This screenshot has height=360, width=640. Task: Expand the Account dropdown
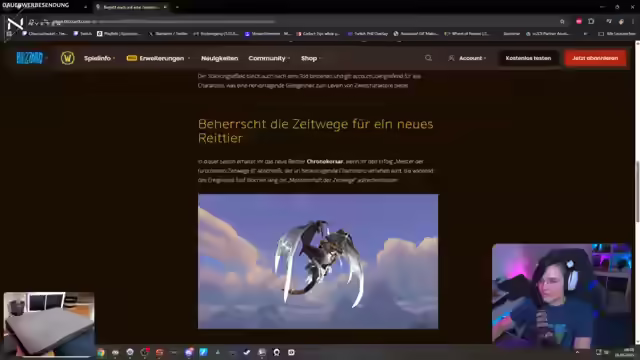coord(484,58)
